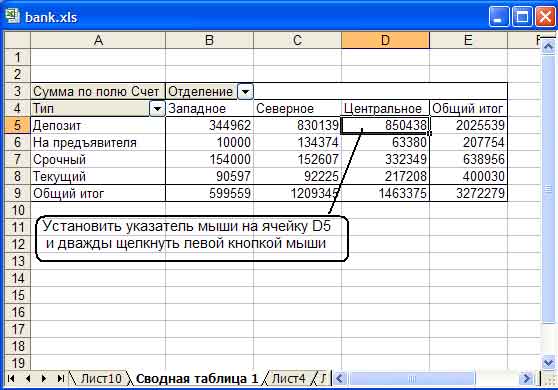Select cell with value 599559
Screen dimensions: 558x390
[210, 193]
